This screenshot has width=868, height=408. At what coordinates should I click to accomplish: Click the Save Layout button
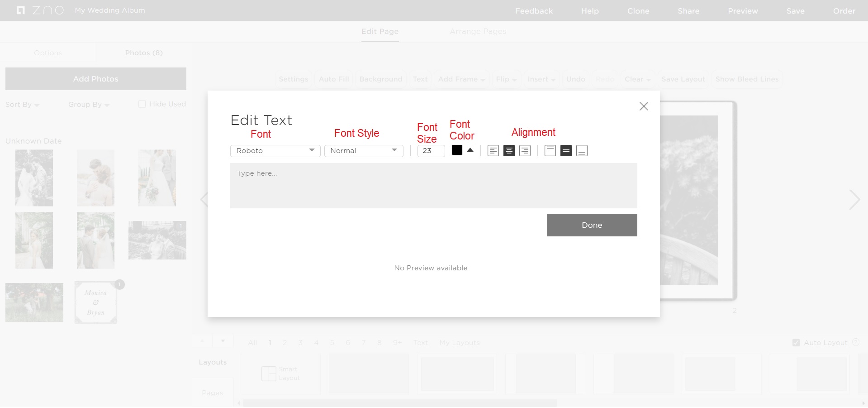pos(683,79)
